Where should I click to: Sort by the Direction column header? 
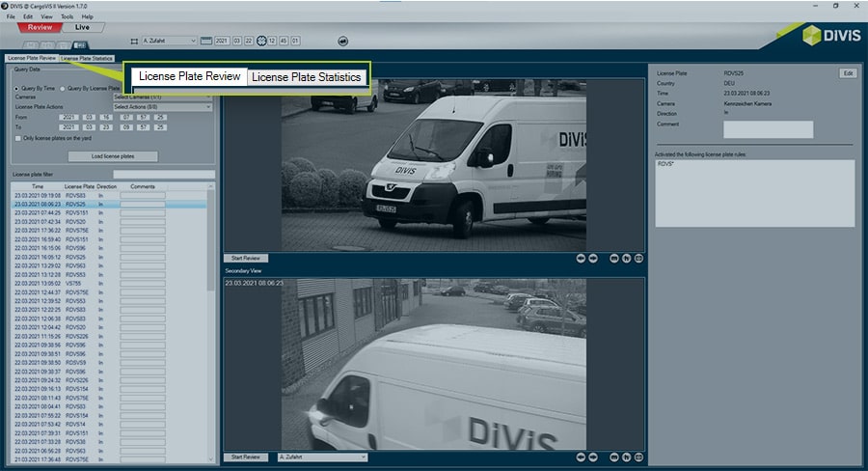[x=106, y=186]
